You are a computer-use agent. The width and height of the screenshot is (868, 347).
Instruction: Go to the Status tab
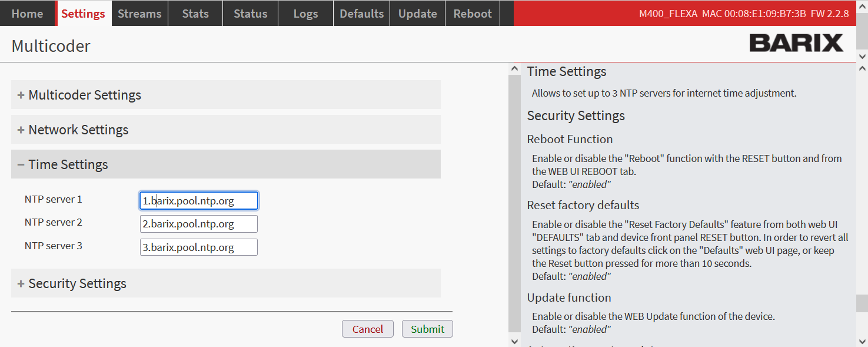point(250,14)
